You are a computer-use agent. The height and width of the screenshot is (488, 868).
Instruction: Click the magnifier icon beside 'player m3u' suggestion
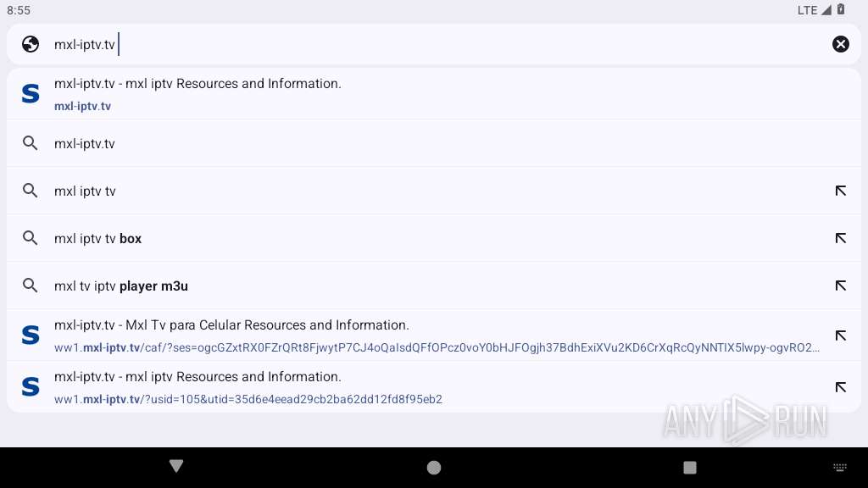coord(31,286)
